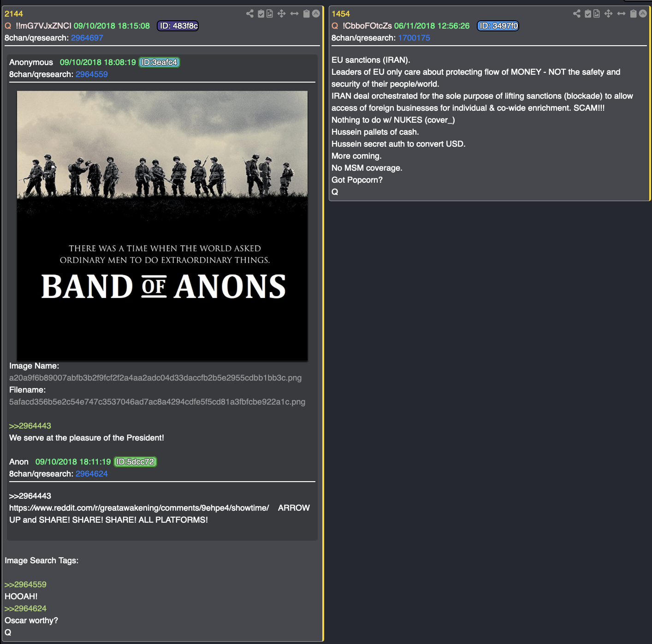The image size is (652, 644).
Task: Click the circled A icon on post 2144
Action: [x=316, y=14]
